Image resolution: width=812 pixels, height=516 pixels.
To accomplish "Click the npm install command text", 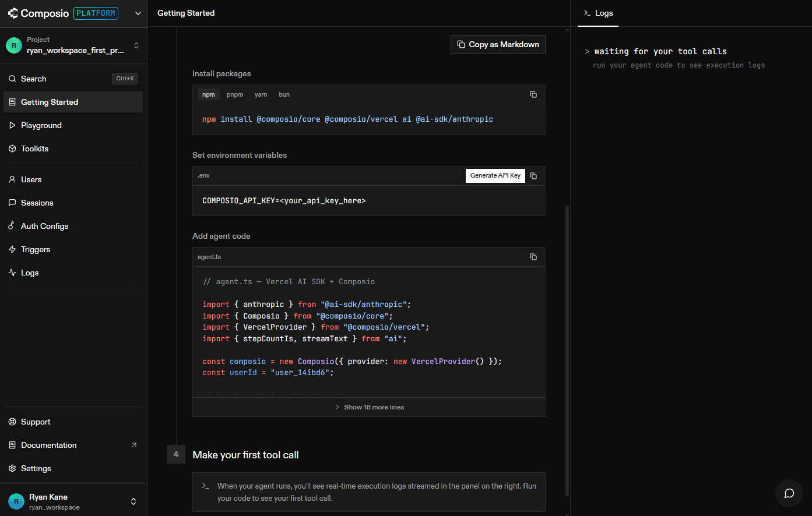I will pyautogui.click(x=347, y=119).
